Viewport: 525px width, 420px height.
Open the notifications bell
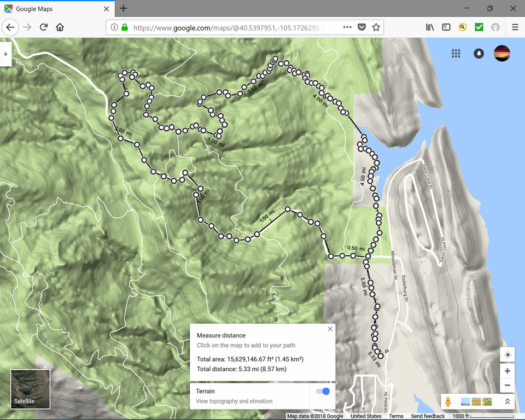(479, 53)
